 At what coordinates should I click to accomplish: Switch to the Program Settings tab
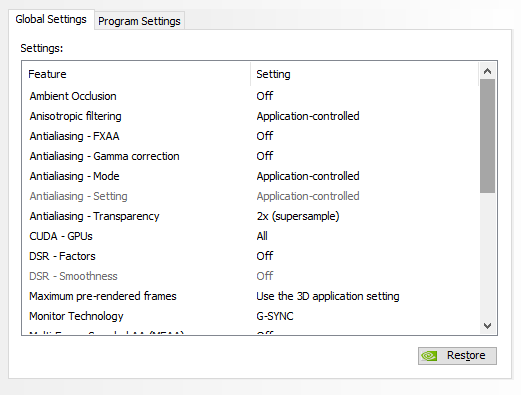click(139, 21)
